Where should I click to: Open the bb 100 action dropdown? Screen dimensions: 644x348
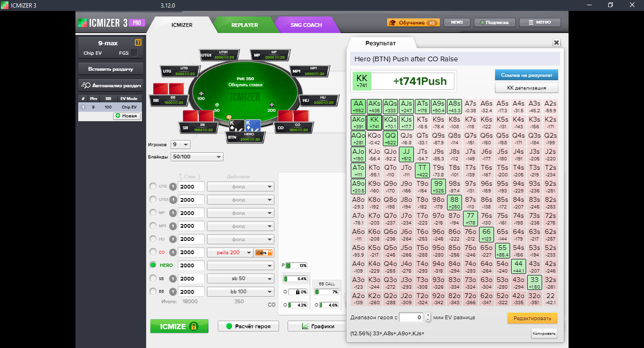click(240, 291)
